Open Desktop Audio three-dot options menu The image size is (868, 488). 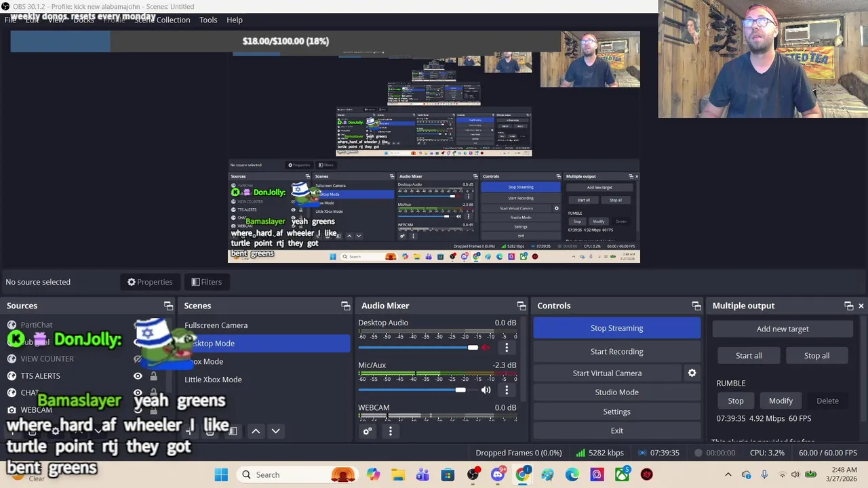(x=506, y=348)
